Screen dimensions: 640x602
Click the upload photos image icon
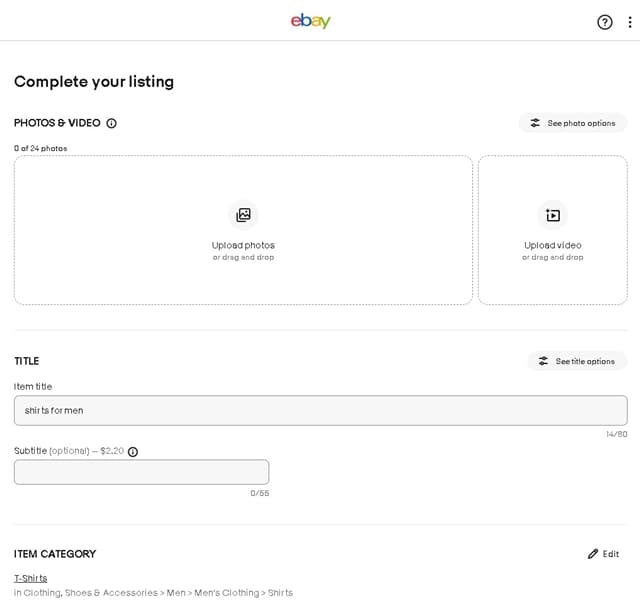click(243, 215)
